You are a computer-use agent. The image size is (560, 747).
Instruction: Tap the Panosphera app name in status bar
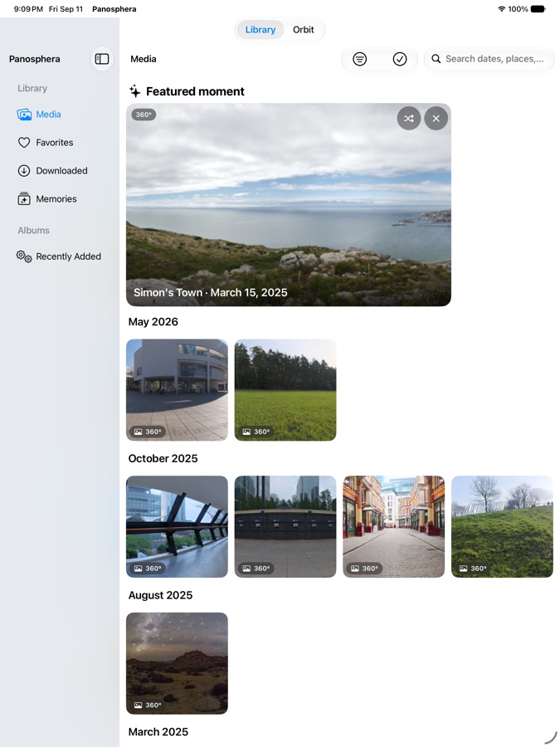[x=114, y=9]
